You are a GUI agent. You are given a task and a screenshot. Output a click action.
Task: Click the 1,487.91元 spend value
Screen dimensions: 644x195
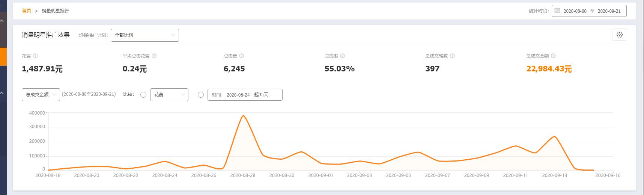(42, 69)
